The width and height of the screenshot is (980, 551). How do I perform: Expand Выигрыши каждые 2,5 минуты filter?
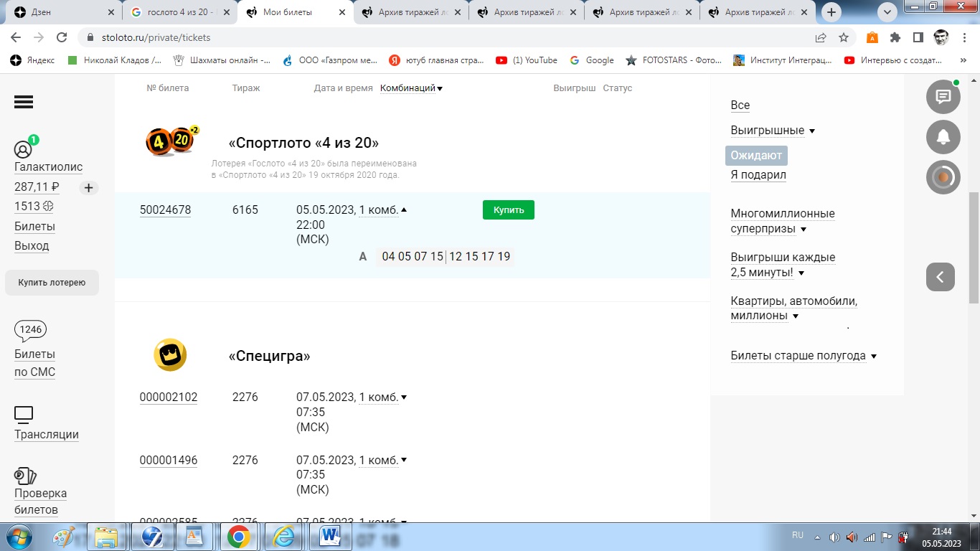pos(783,265)
